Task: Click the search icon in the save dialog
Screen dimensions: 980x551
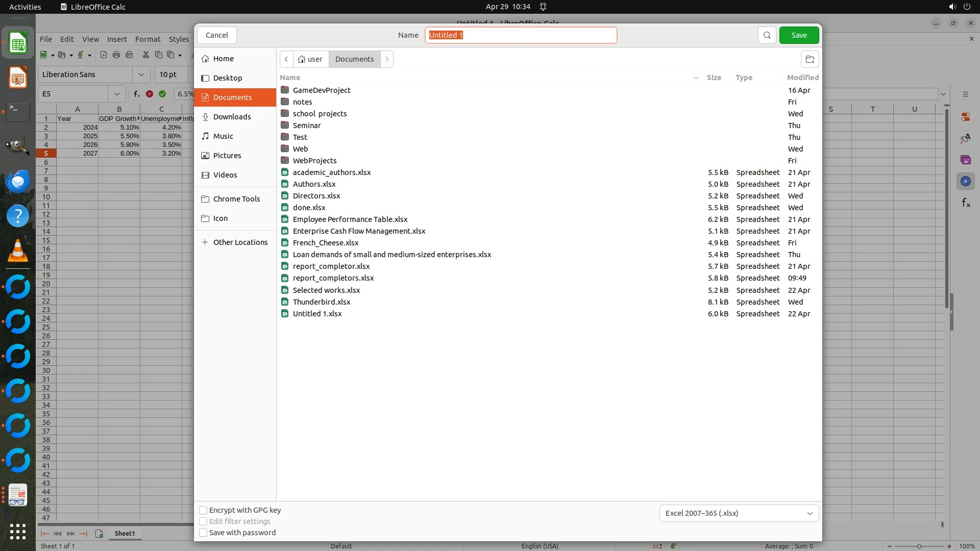Action: click(x=767, y=35)
